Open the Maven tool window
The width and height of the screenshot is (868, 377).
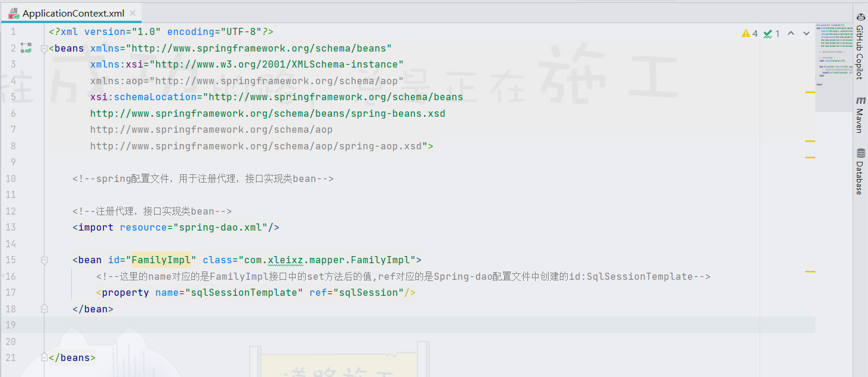pos(859,114)
